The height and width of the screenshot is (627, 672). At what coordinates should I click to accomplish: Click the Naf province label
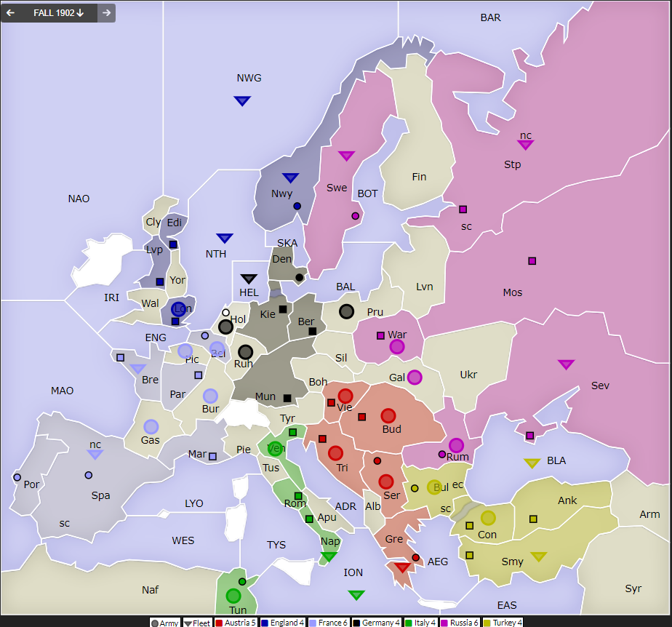[150, 590]
